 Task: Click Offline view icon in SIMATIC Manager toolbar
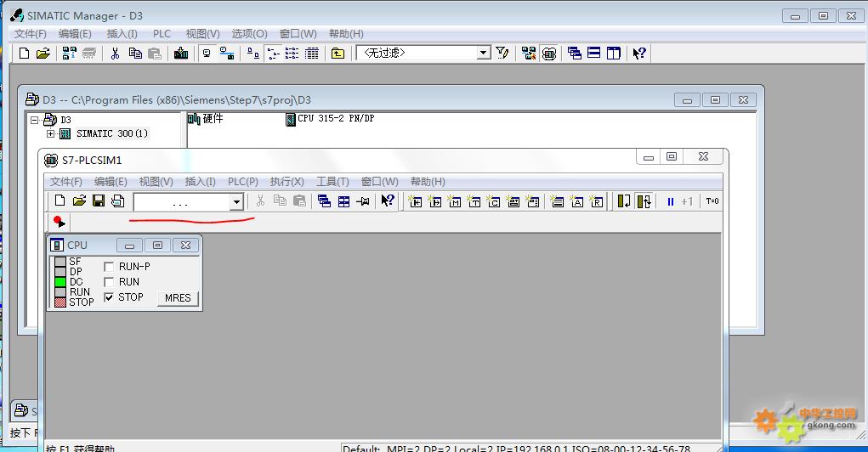click(x=227, y=54)
